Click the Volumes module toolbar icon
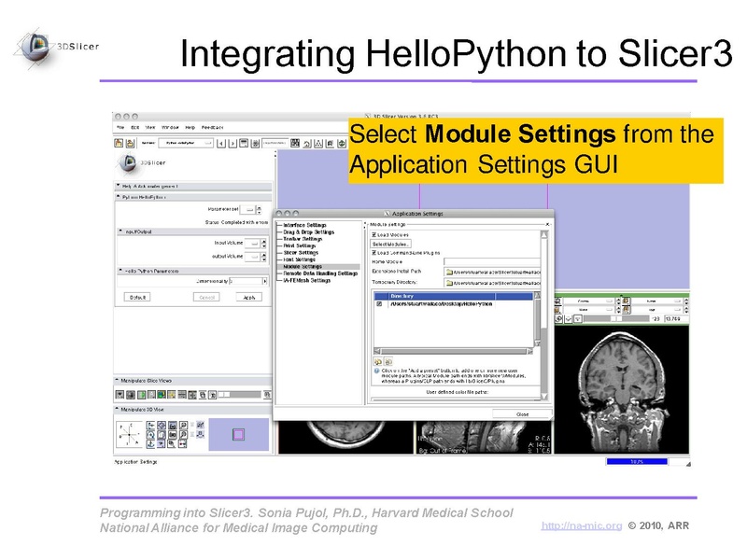 [307, 144]
